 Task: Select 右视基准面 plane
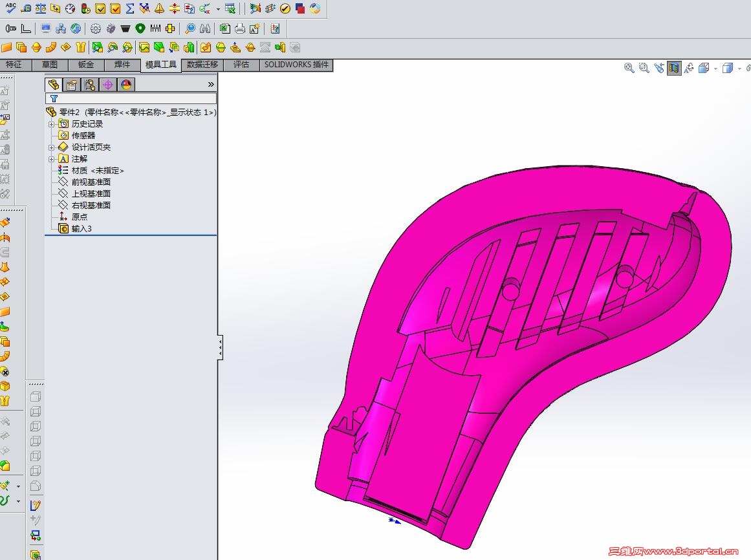[x=84, y=205]
